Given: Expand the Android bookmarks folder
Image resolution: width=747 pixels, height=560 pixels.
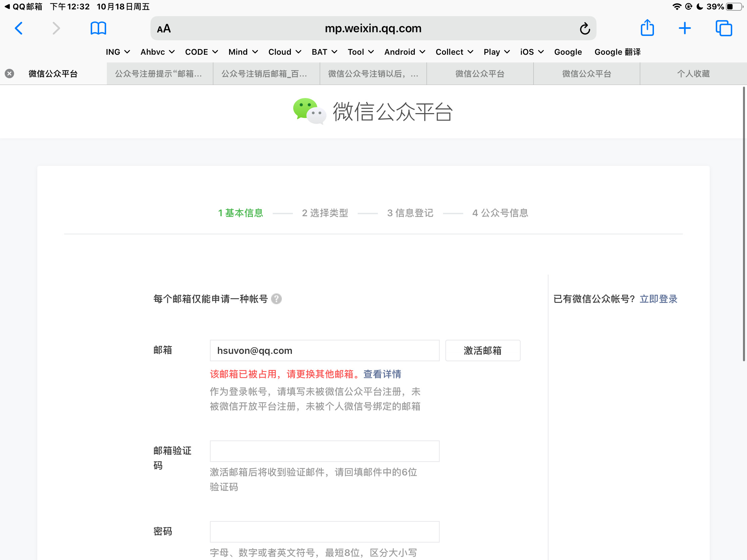Looking at the screenshot, I should (404, 52).
